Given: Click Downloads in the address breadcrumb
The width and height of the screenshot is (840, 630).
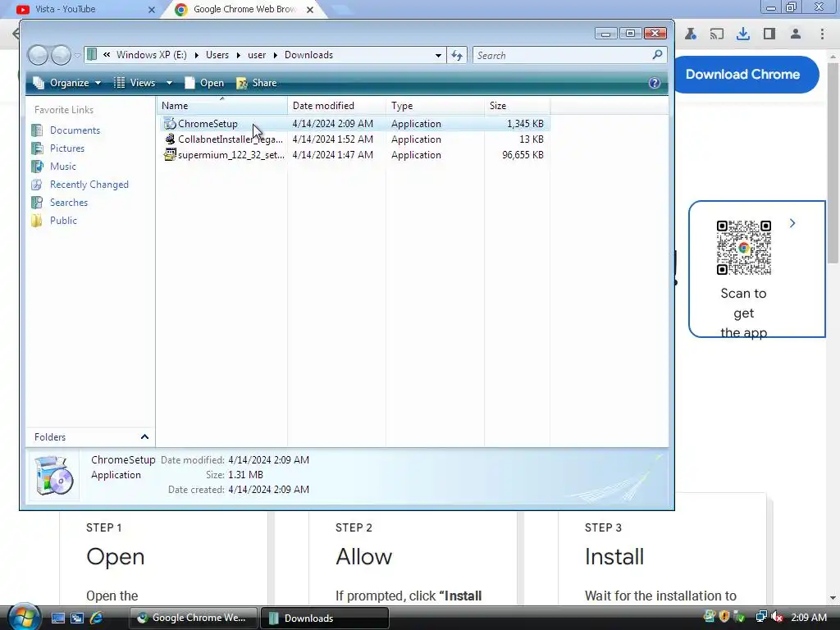Looking at the screenshot, I should [x=308, y=55].
